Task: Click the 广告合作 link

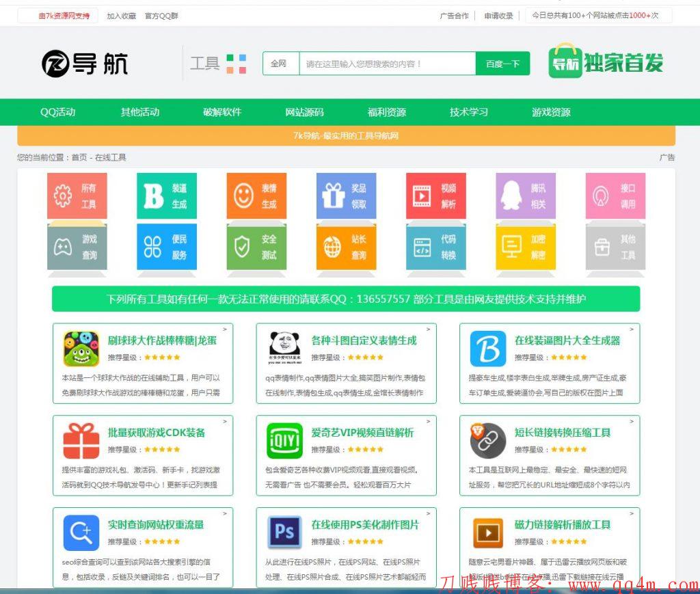Action: [455, 16]
